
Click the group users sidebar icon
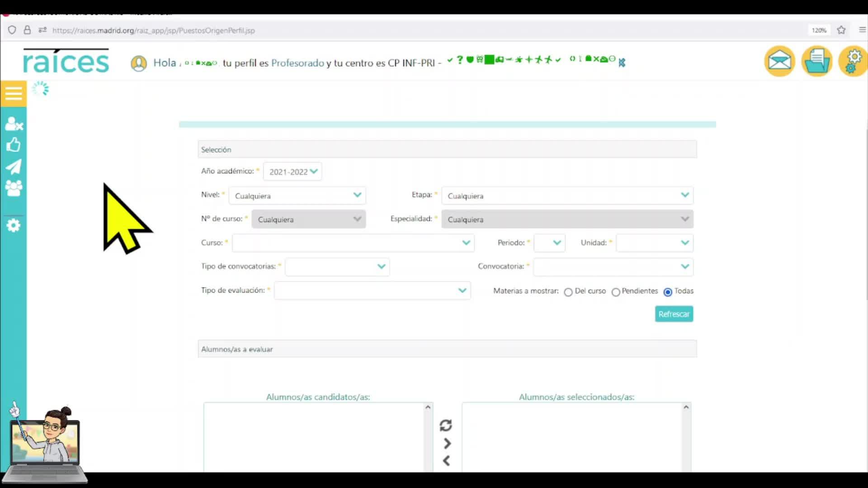14,188
